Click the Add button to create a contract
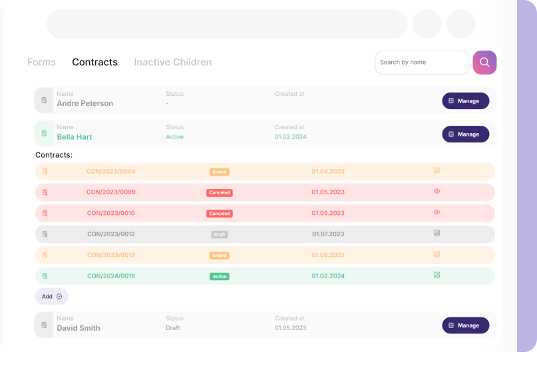537x392 pixels. click(x=51, y=296)
